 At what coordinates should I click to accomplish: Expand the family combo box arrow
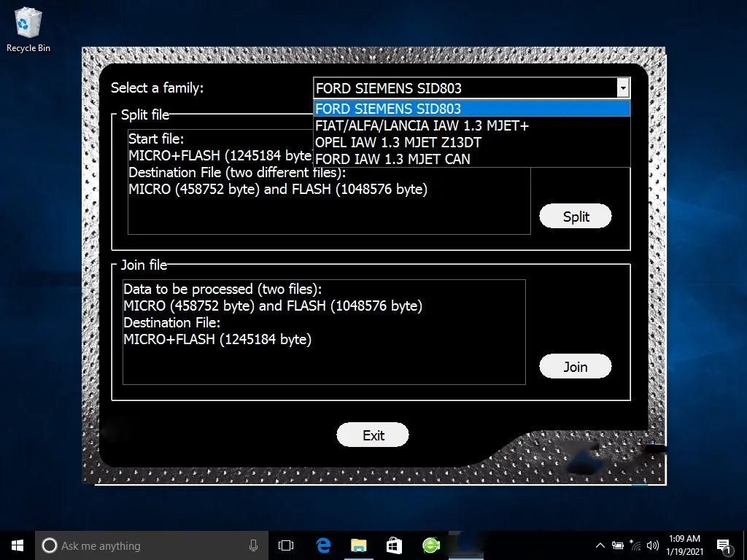tap(623, 88)
